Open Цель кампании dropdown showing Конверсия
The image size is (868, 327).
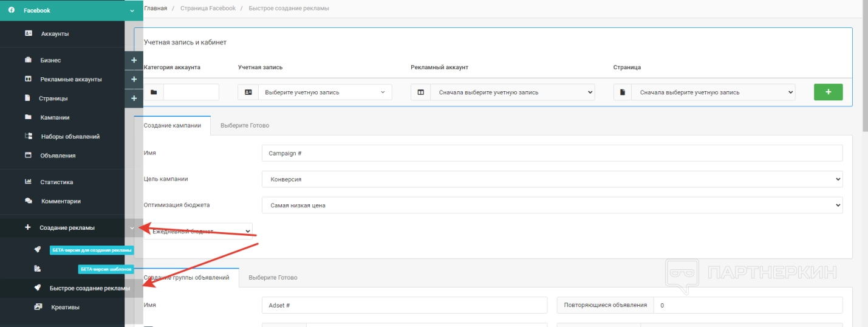click(552, 179)
